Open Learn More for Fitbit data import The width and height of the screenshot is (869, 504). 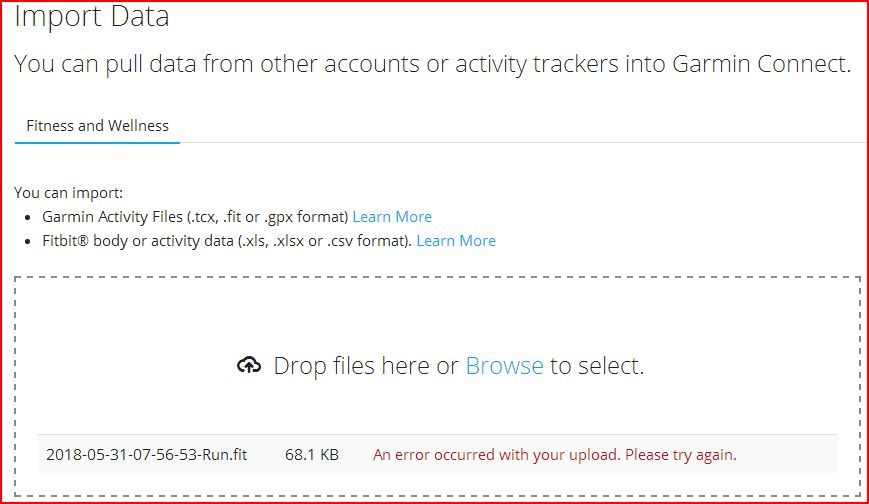[456, 241]
